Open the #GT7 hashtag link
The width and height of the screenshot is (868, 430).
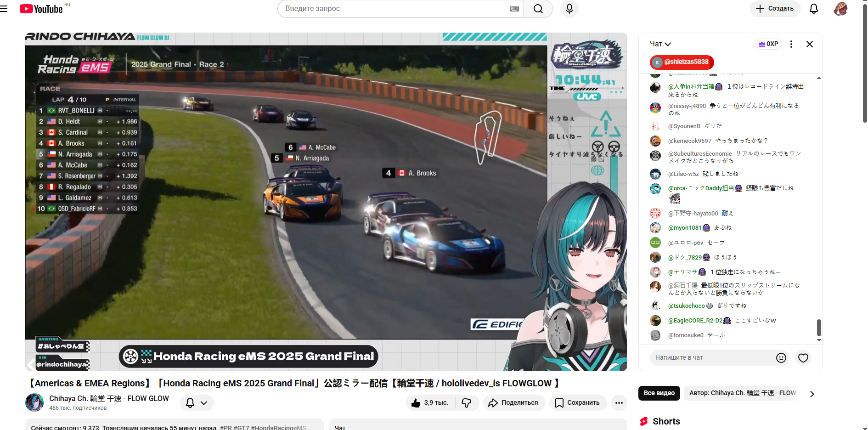tap(241, 427)
